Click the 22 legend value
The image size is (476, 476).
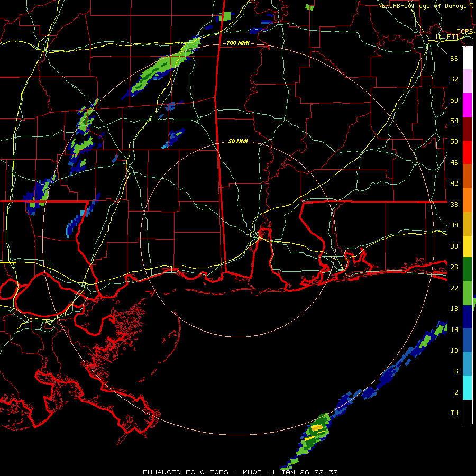point(454,288)
